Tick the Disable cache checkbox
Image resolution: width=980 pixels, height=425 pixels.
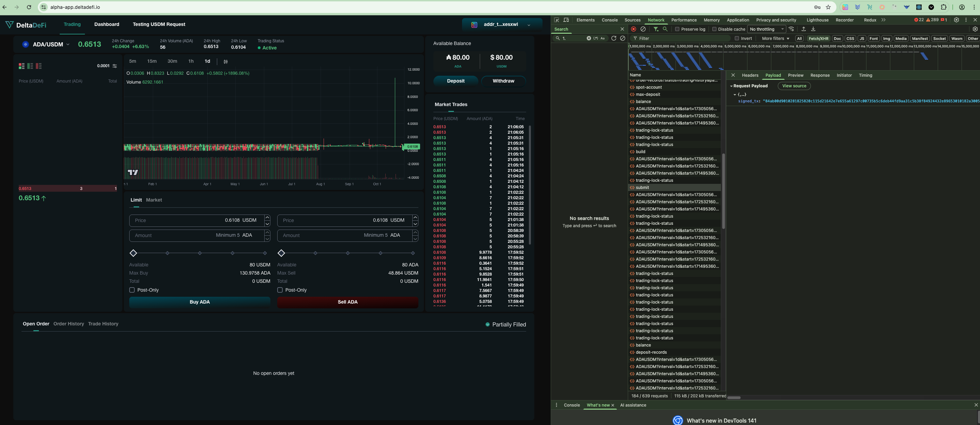[714, 29]
